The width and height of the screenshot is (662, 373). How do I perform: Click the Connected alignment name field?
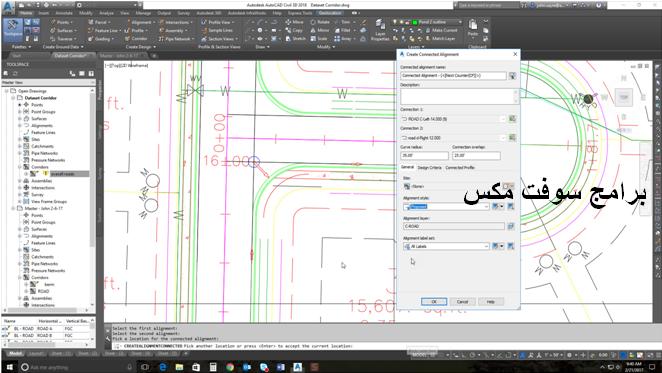point(453,76)
